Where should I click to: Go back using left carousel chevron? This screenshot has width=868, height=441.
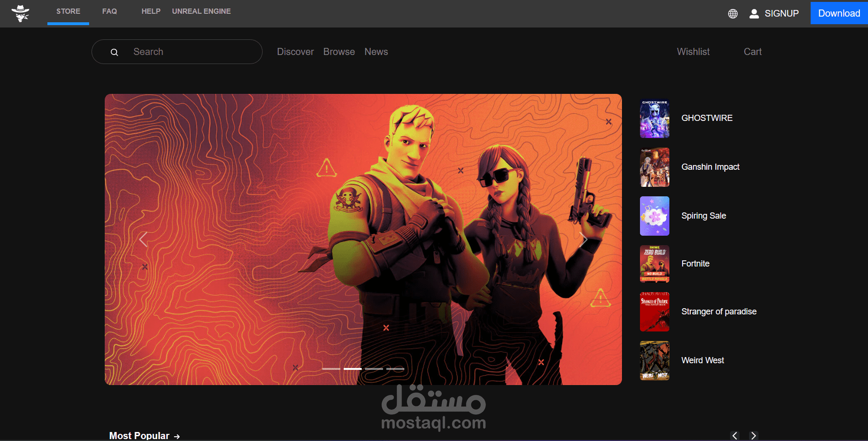[x=144, y=239]
